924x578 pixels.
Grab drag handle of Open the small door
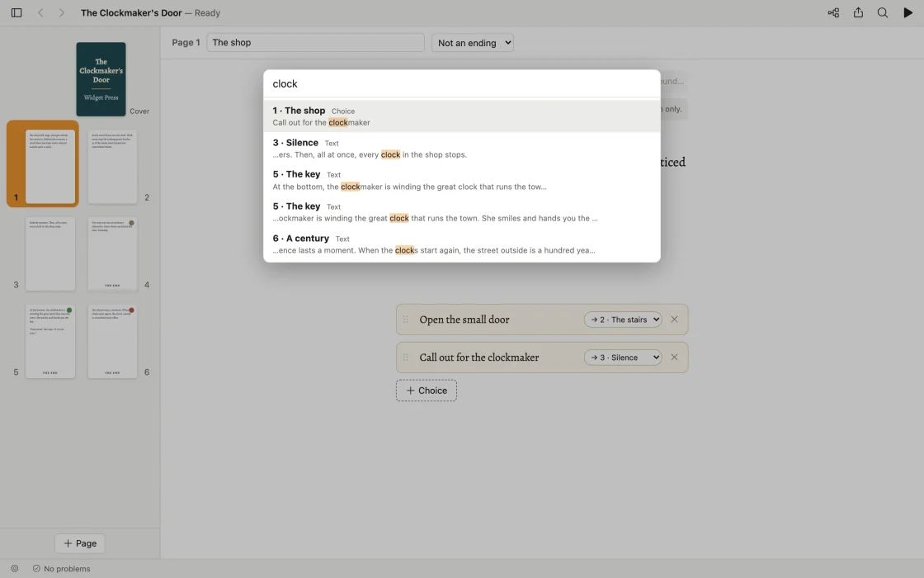point(405,320)
